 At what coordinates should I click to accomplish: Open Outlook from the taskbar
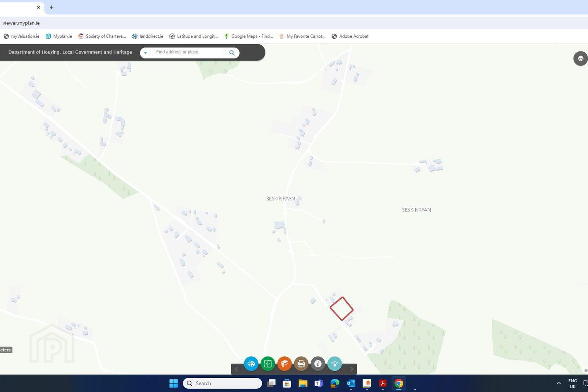point(351,383)
